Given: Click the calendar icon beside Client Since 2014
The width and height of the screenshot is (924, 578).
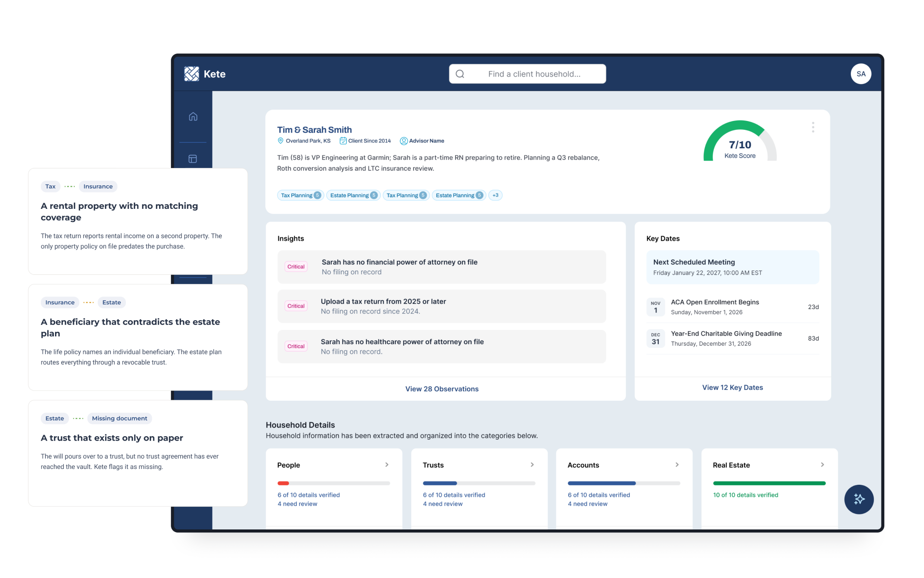Looking at the screenshot, I should click(343, 141).
